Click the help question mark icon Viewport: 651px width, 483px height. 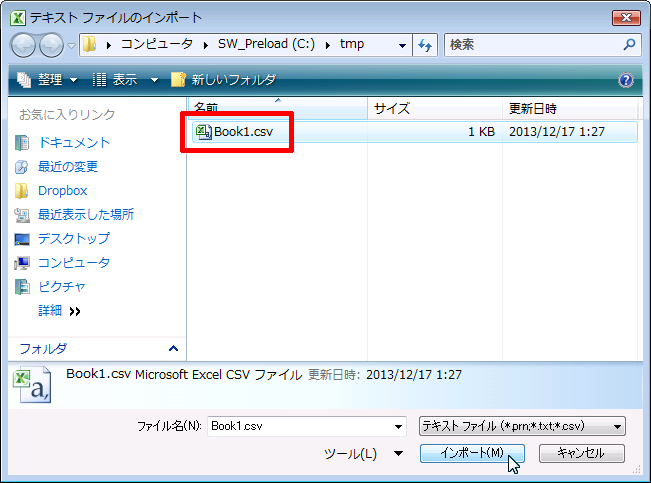click(x=626, y=80)
